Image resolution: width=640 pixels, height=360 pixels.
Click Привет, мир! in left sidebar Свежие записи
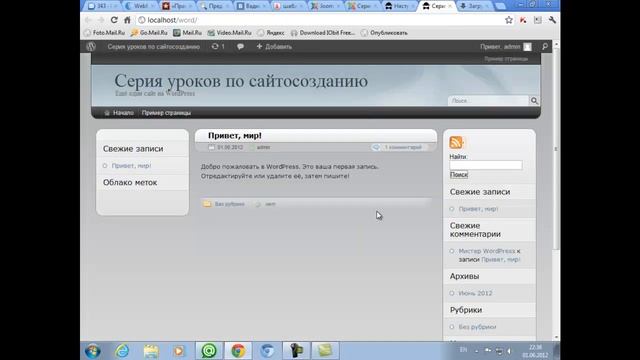coord(131,166)
